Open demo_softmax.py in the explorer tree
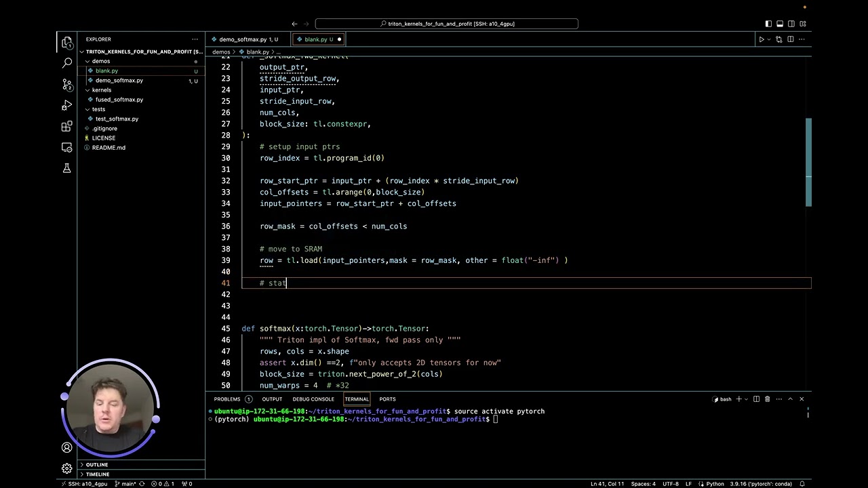This screenshot has width=868, height=488. (141, 80)
